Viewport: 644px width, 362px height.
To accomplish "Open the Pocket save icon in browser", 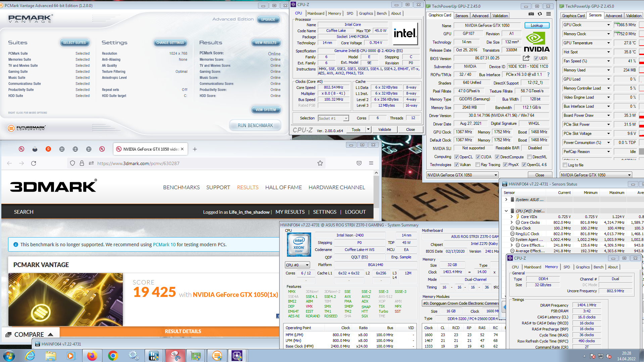I will pyautogui.click(x=359, y=163).
